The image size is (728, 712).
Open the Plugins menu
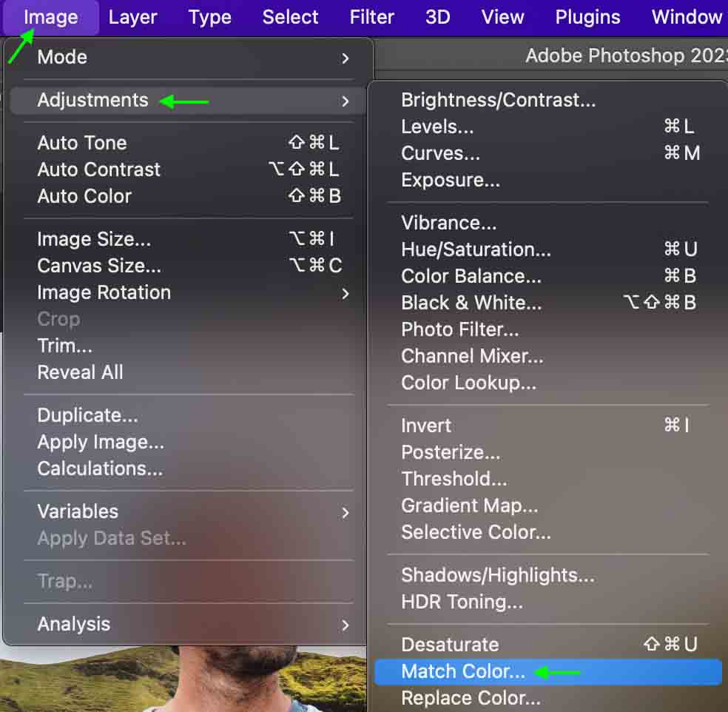click(587, 17)
